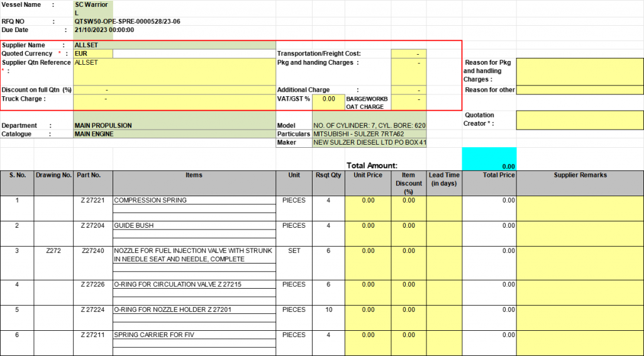This screenshot has width=644, height=356.
Task: Click the Pkg and handling Charges value cell
Action: 409,72
